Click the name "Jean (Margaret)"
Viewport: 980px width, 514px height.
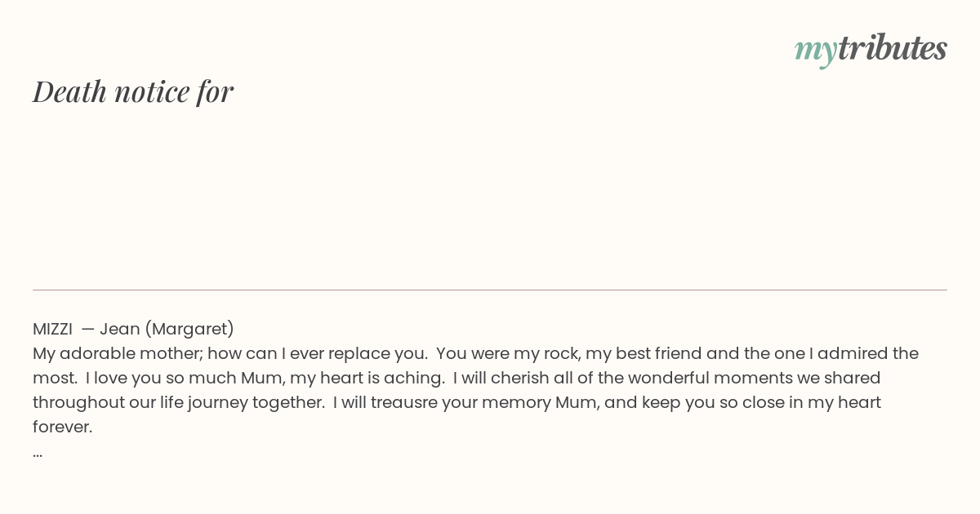[167, 329]
